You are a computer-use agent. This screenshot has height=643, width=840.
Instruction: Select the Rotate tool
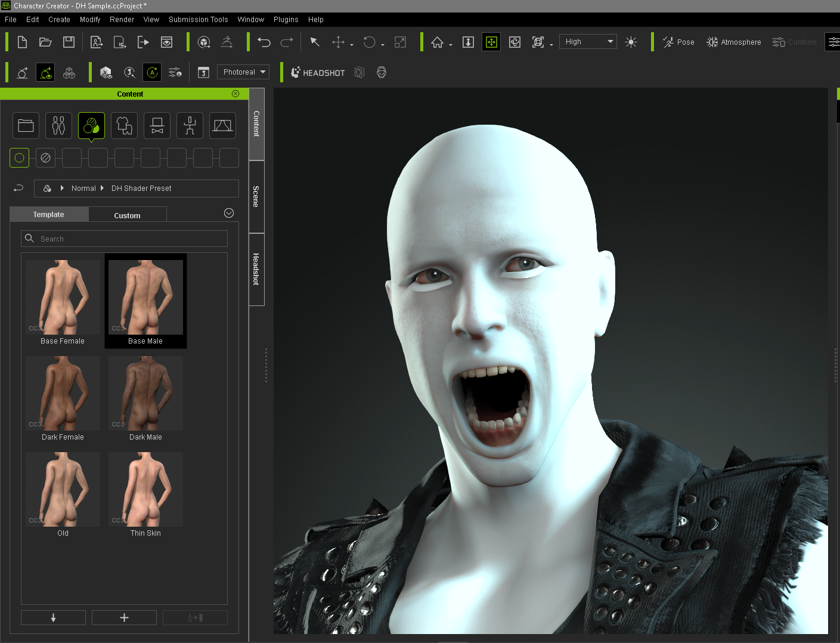click(369, 42)
